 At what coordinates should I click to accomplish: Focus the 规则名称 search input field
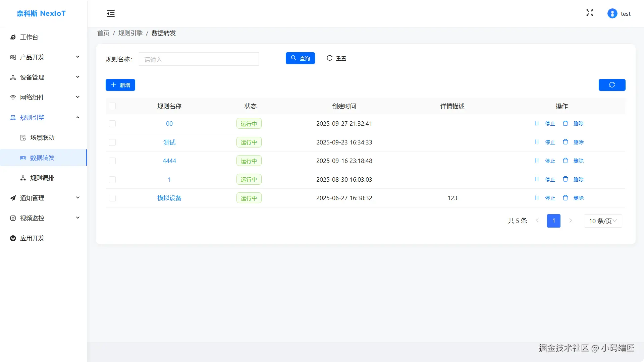coord(199,59)
